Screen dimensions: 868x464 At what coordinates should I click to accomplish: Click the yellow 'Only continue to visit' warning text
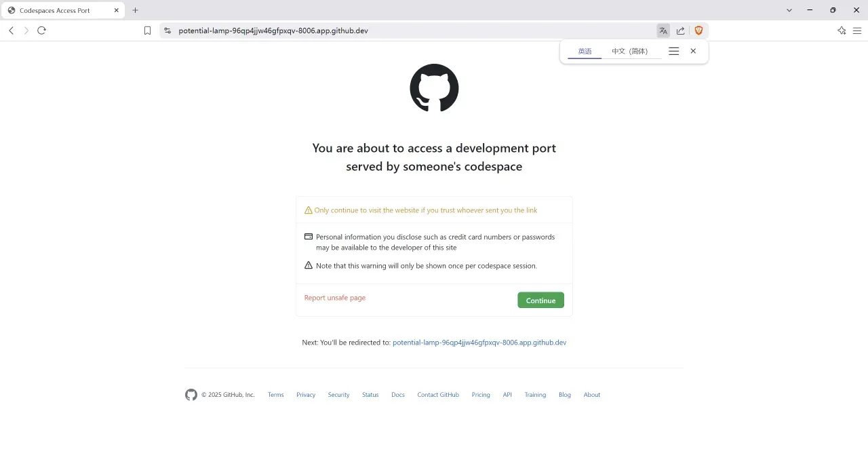(x=426, y=210)
